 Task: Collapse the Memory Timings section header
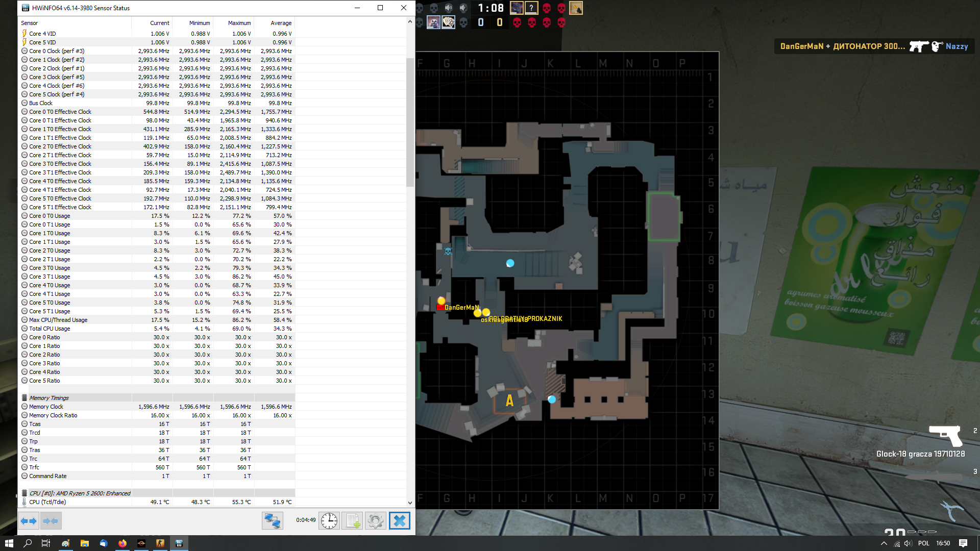(49, 398)
